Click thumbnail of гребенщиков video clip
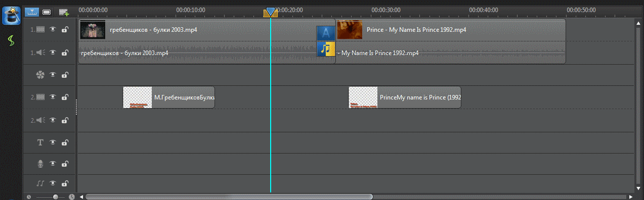The image size is (644, 200). point(93,30)
